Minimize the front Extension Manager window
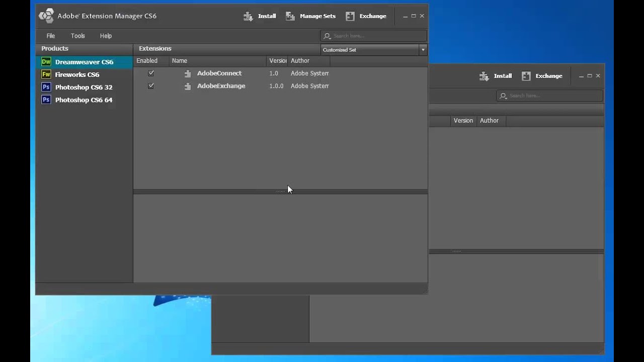 [406, 16]
